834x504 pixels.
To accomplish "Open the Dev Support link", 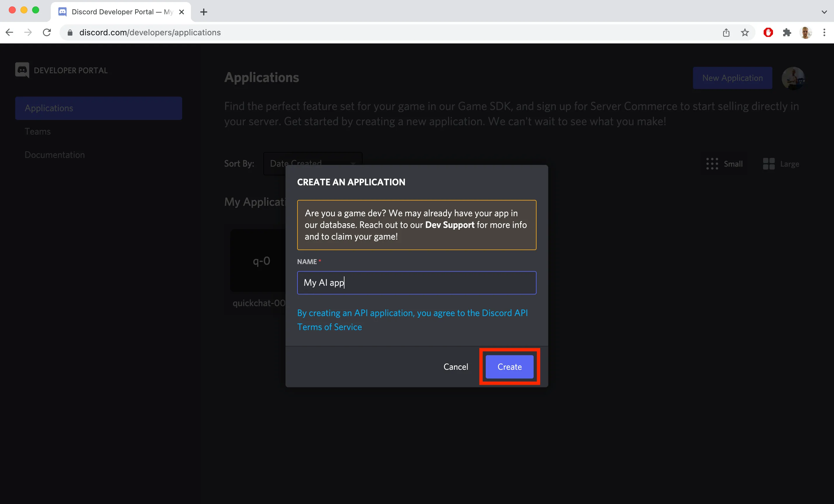I will pos(450,225).
